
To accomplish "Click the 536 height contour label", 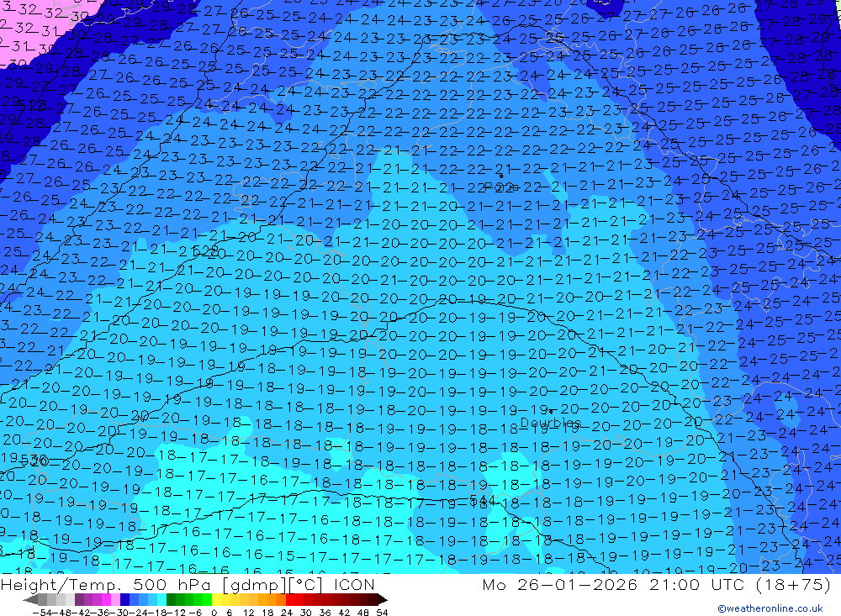I will click(x=34, y=460).
